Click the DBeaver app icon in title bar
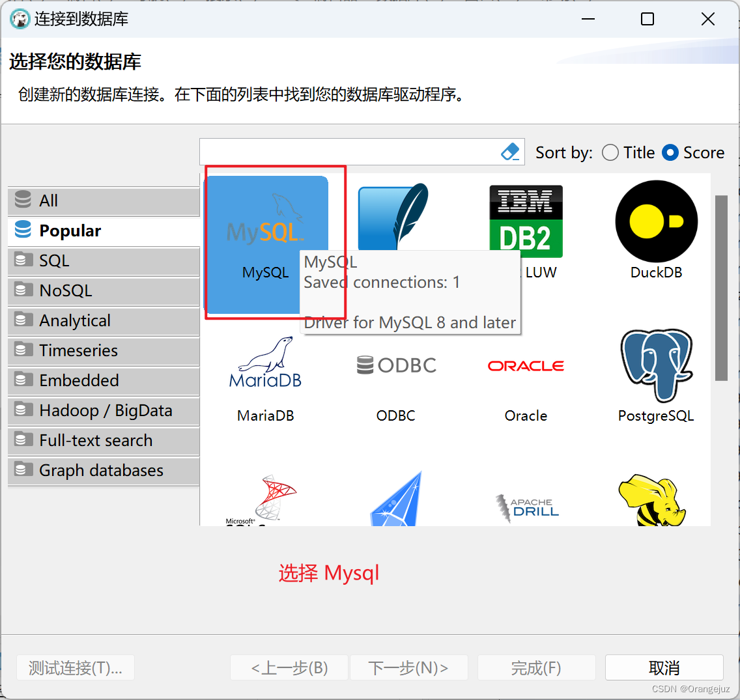 tap(20, 20)
